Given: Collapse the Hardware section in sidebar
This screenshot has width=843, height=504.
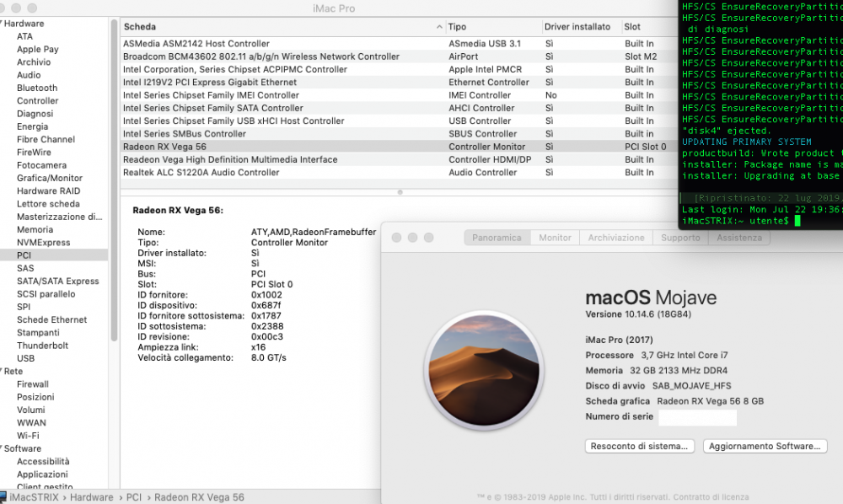Looking at the screenshot, I should 2,24.
